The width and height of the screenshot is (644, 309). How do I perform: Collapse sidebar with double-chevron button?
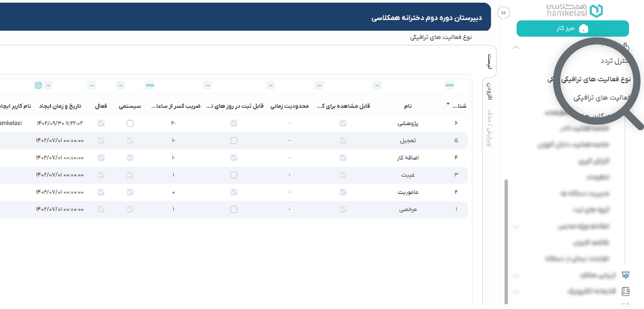pyautogui.click(x=503, y=13)
